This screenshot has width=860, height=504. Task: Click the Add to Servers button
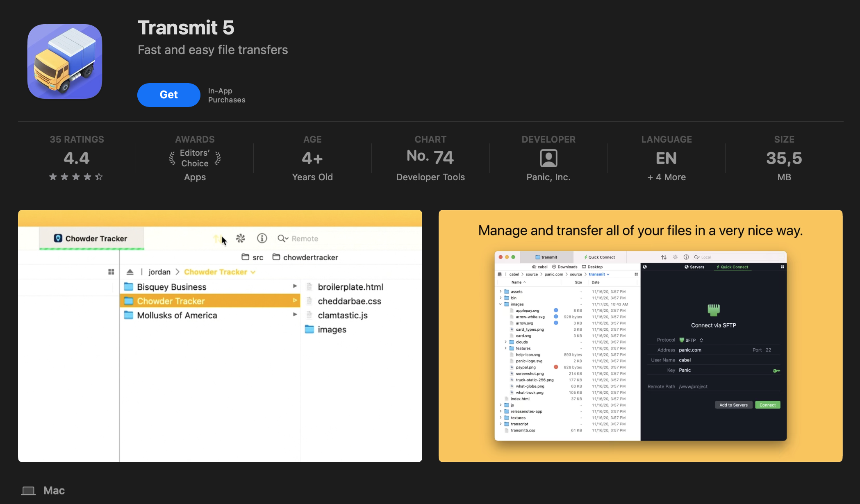[x=733, y=405]
